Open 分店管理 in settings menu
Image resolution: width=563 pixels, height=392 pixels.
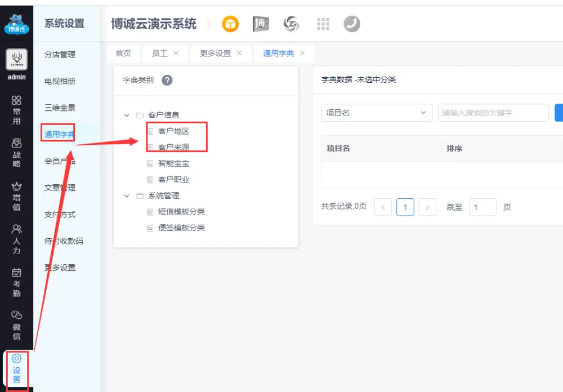tap(60, 55)
